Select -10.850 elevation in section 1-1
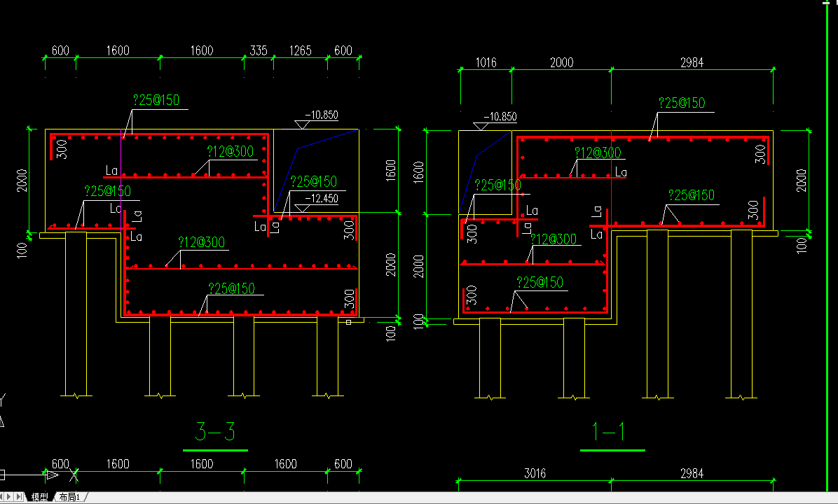 [500, 117]
